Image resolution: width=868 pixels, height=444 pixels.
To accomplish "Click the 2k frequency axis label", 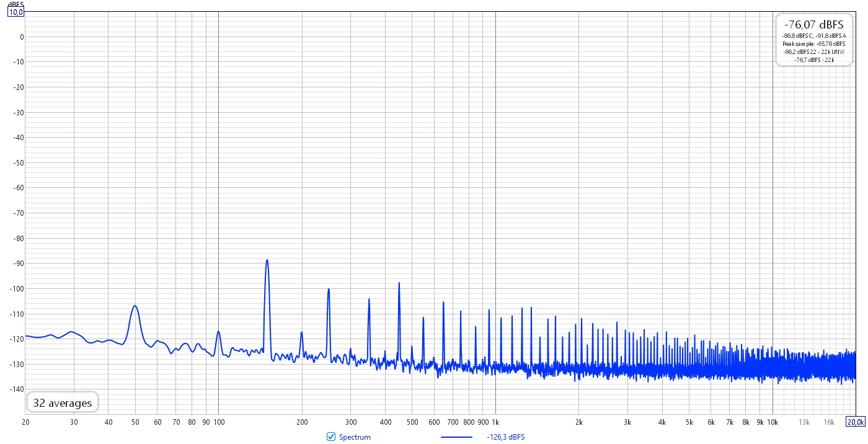I will click(579, 422).
